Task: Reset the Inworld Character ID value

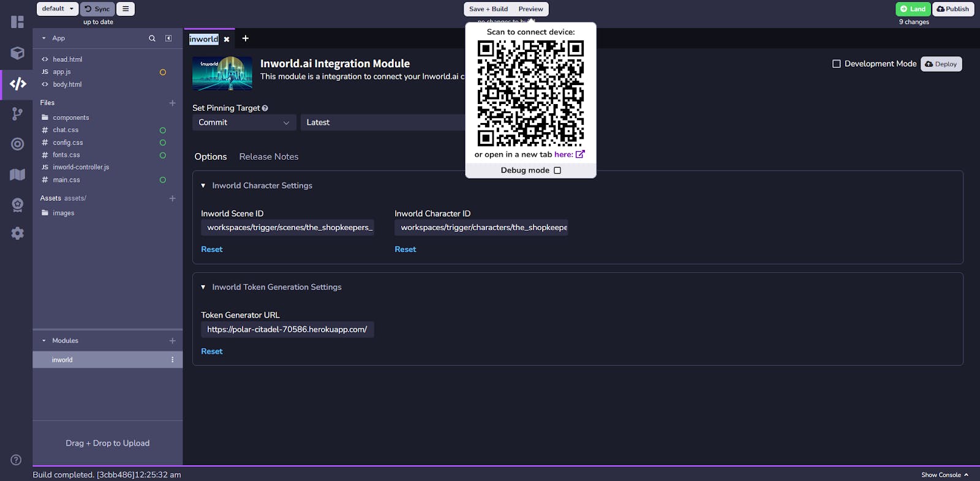Action: tap(405, 250)
